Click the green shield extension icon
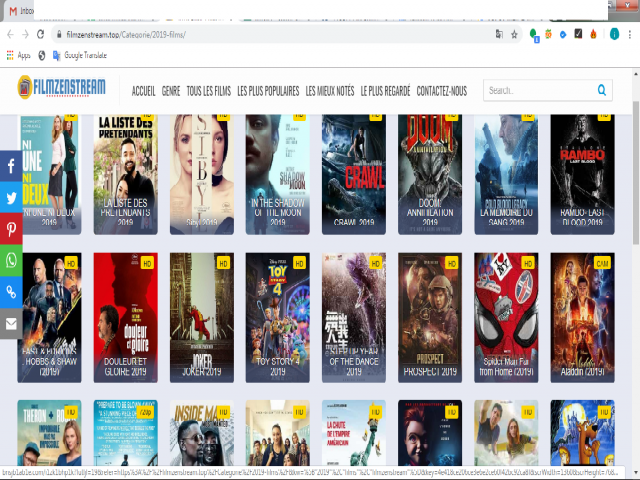The image size is (640, 480). 534,36
